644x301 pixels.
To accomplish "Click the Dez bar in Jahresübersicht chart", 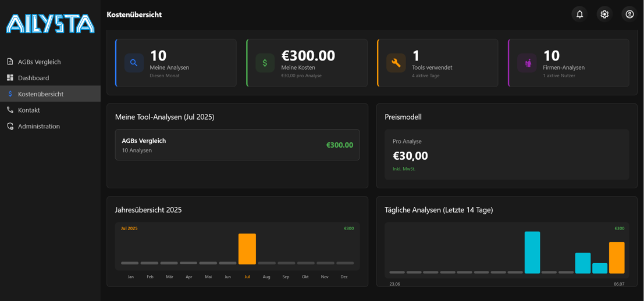I will [x=344, y=263].
